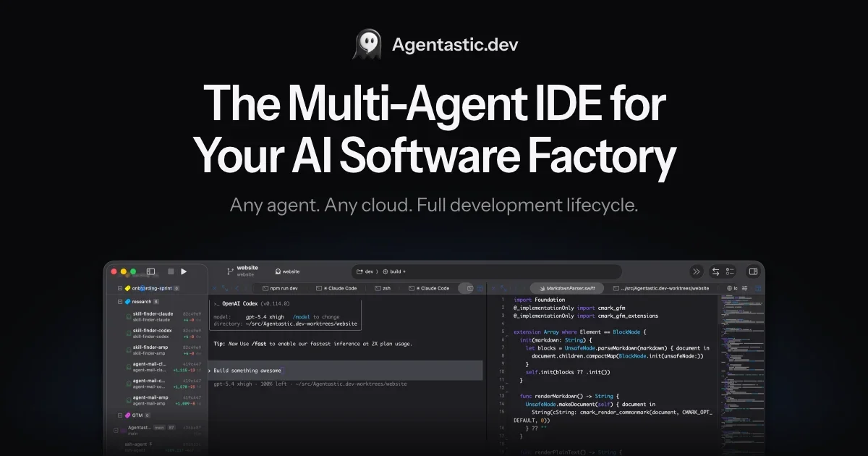Viewport: 868px width, 456px height.
Task: Click the blue tag icon of research
Action: click(x=128, y=302)
